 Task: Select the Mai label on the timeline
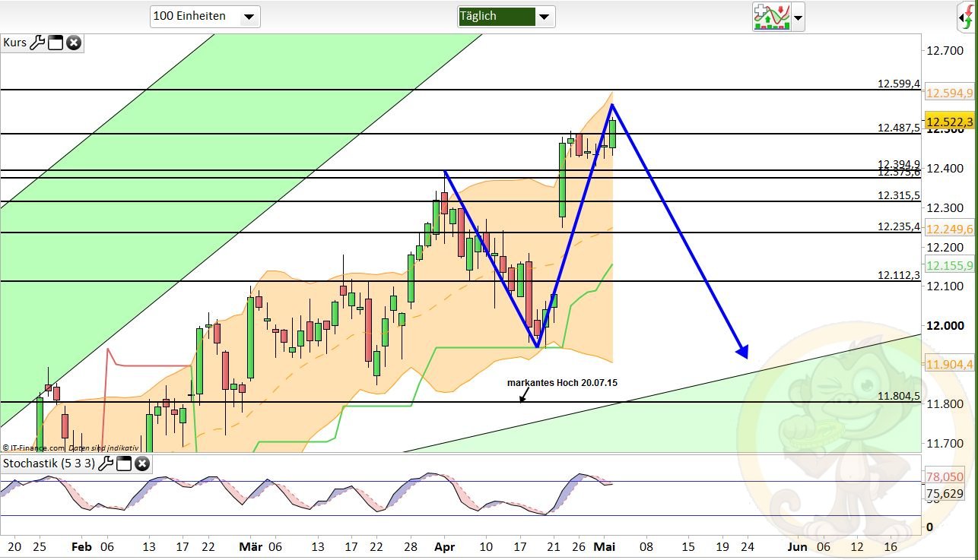tap(605, 546)
